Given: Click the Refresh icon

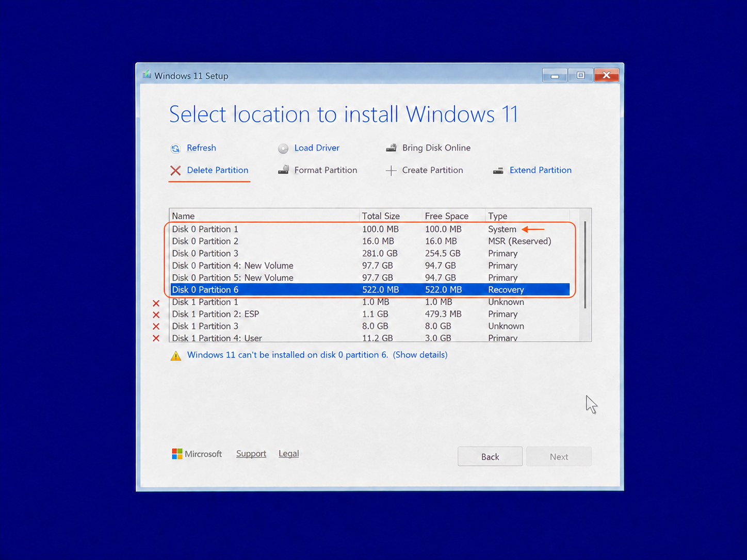Looking at the screenshot, I should [175, 149].
